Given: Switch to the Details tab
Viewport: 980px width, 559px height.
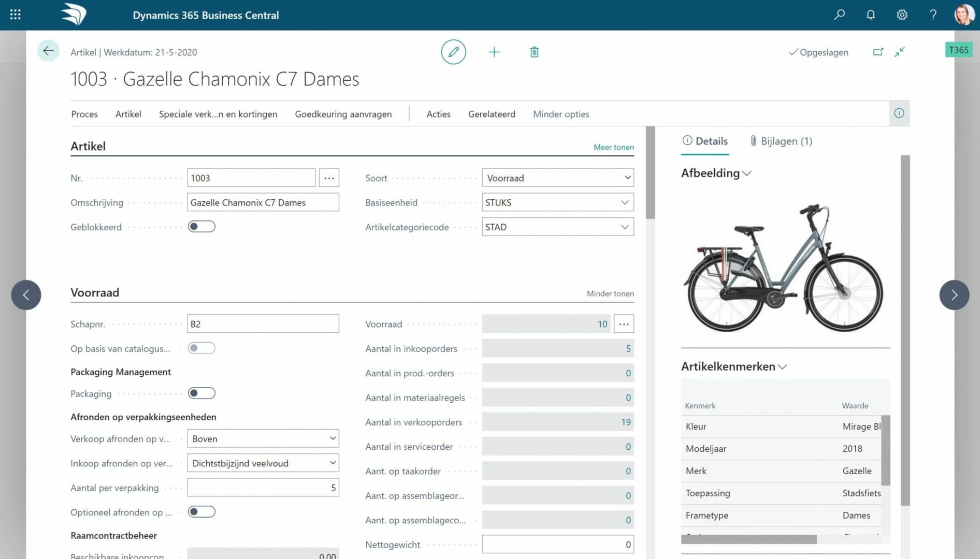Looking at the screenshot, I should 705,141.
